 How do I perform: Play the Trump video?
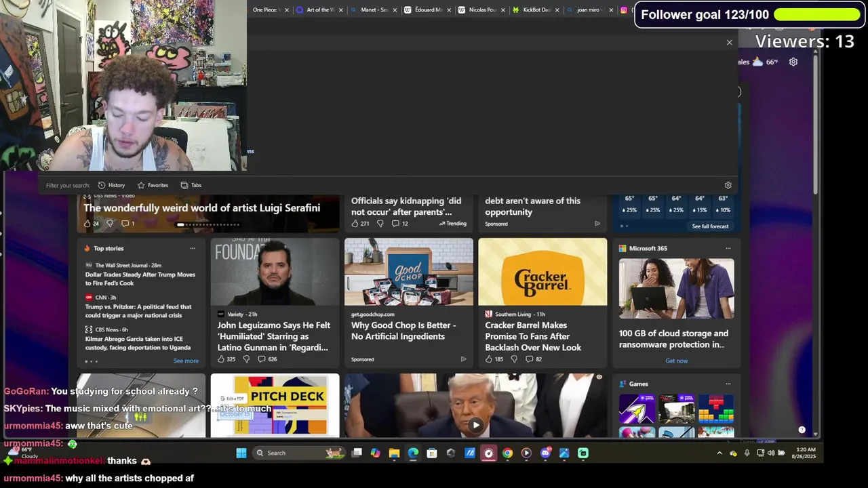point(476,426)
